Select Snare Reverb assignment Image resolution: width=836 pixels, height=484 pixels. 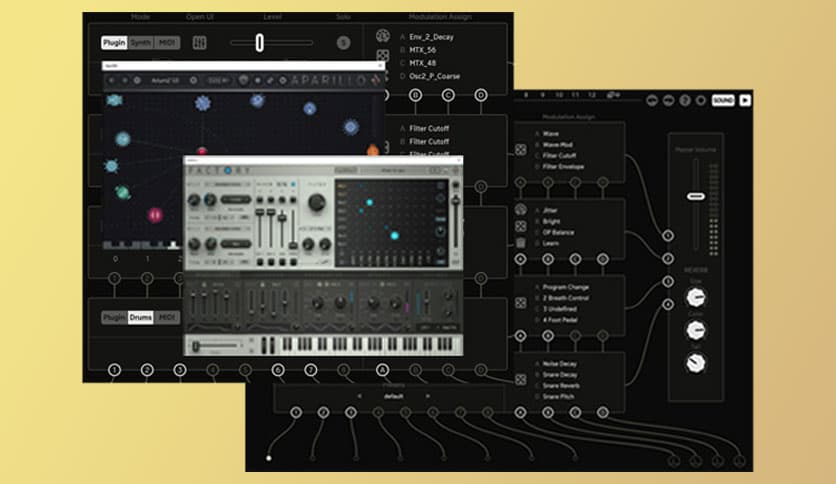coord(561,385)
